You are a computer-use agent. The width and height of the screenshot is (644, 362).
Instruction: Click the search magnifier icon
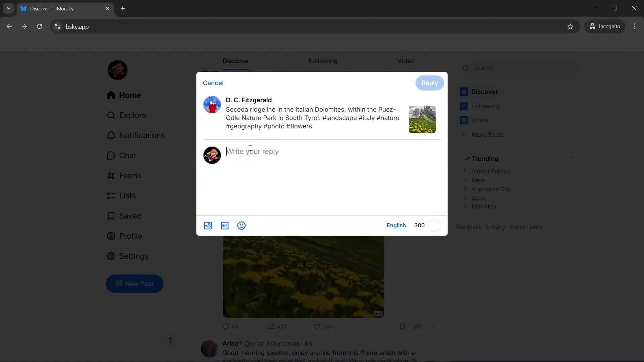point(466,68)
